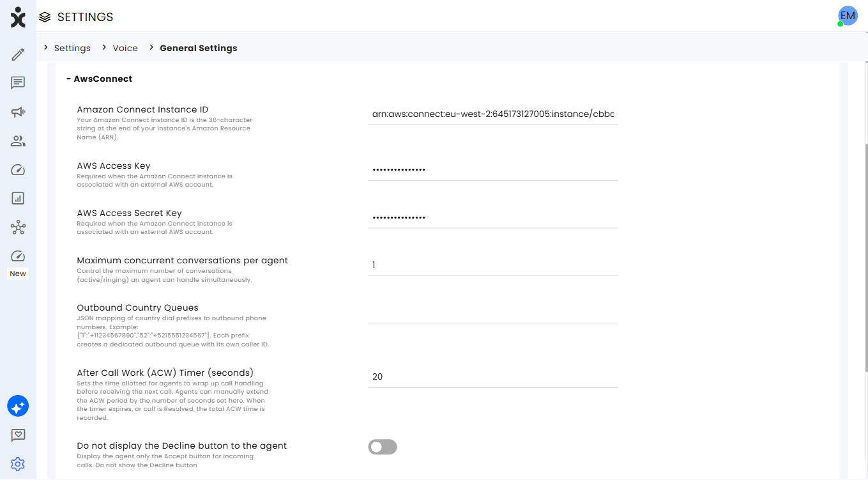The image size is (868, 480).
Task: Click the Outbound Country Queues field
Action: 493,313
